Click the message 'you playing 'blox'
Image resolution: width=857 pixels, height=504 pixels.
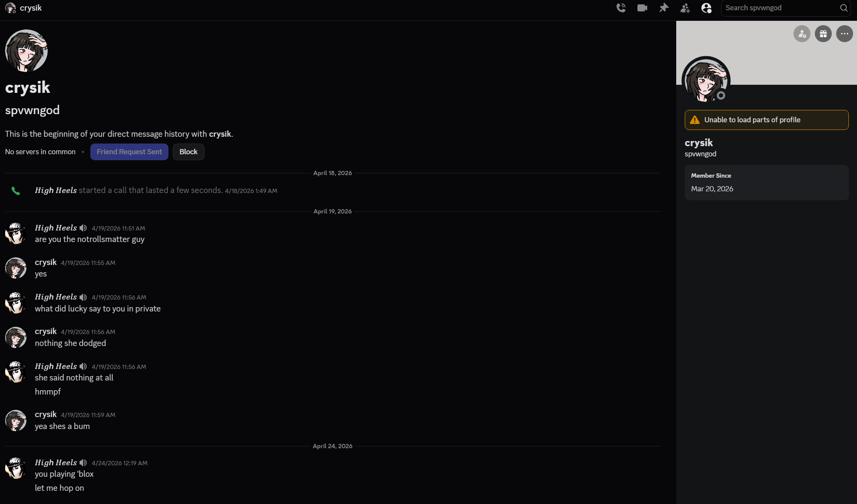pyautogui.click(x=64, y=474)
